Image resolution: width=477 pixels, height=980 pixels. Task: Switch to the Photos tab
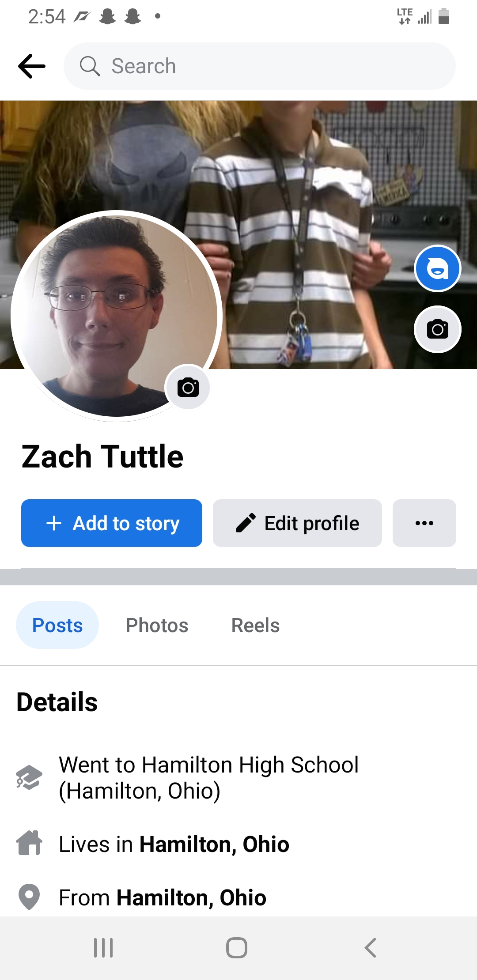click(x=157, y=625)
